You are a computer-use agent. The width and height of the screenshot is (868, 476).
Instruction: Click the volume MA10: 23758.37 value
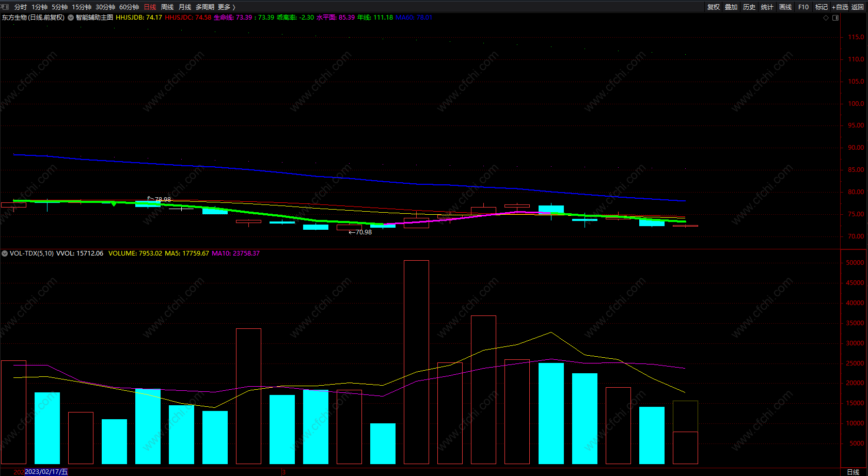pyautogui.click(x=236, y=253)
